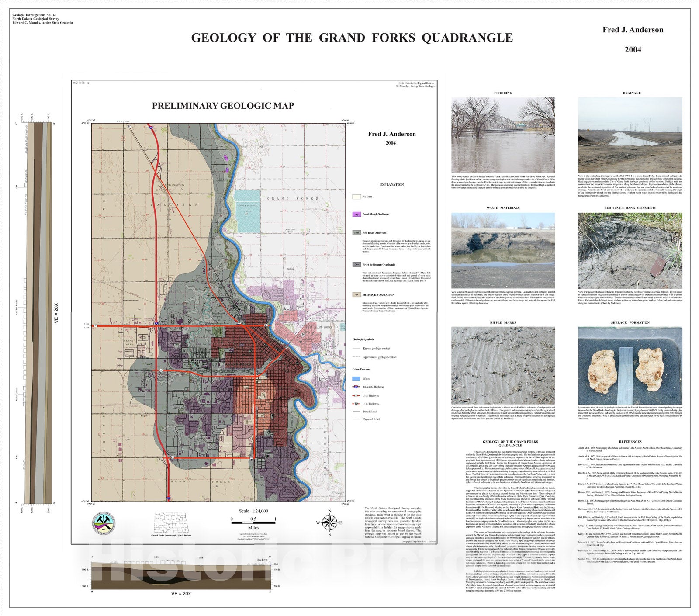Select the blue Water legend swatch

[x=356, y=379]
